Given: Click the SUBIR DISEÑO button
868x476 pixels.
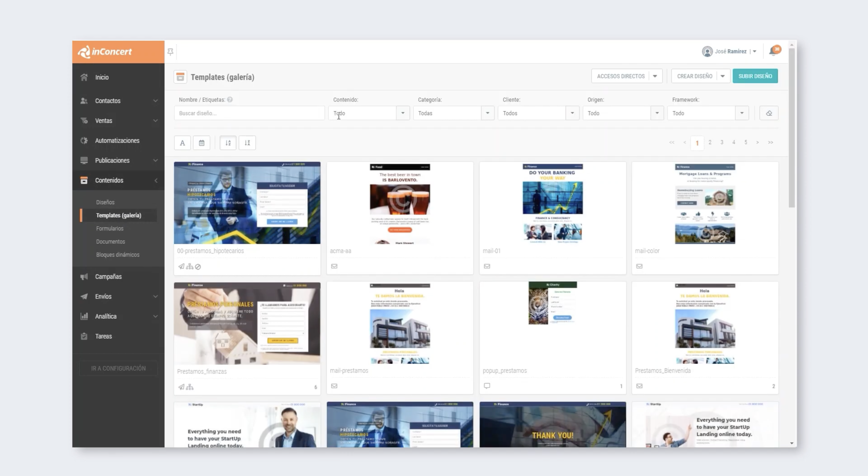Looking at the screenshot, I should coord(755,76).
